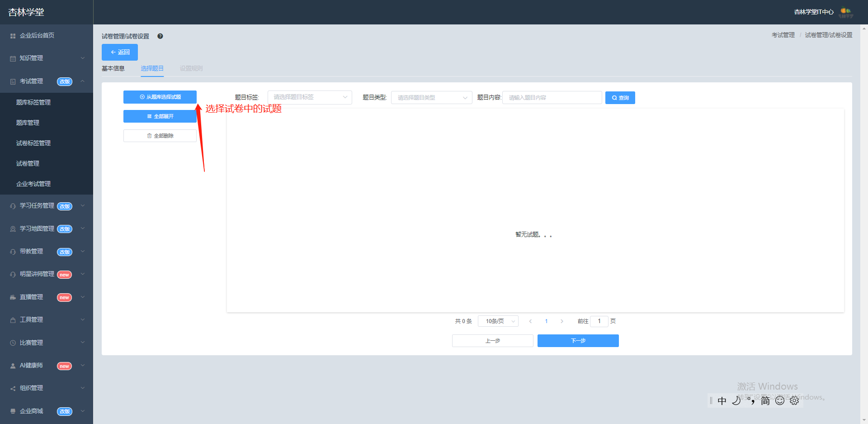Switch to the 设置规则 tab
Viewport: 868px width, 424px height.
point(191,68)
